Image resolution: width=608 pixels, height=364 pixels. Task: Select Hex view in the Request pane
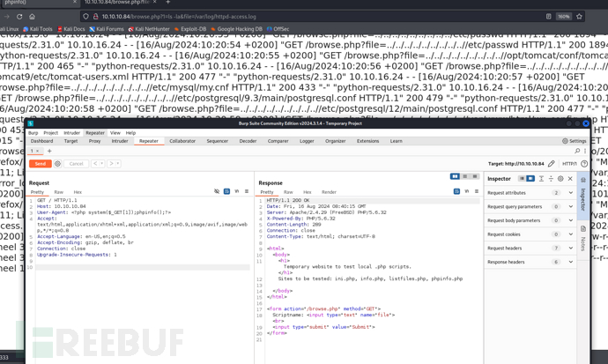tap(78, 192)
